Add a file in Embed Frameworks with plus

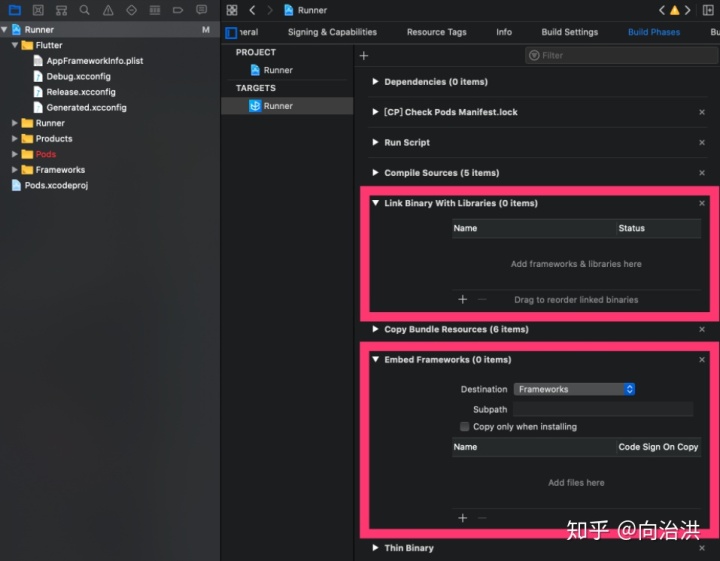(x=462, y=518)
